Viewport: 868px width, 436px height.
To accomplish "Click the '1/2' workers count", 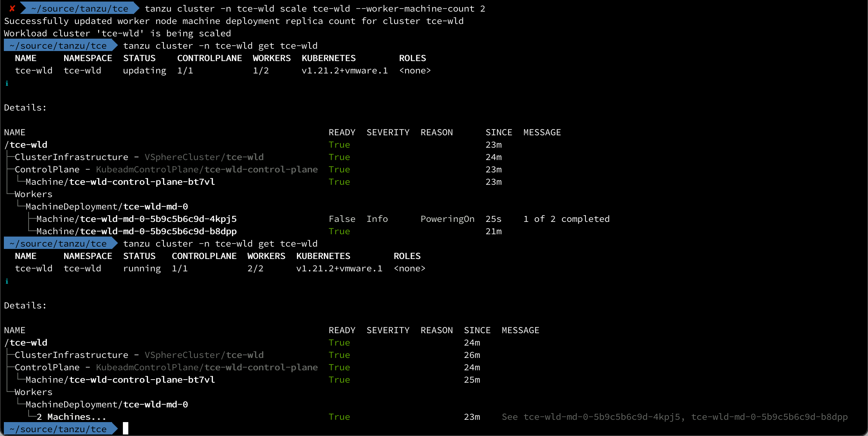I will pos(261,71).
